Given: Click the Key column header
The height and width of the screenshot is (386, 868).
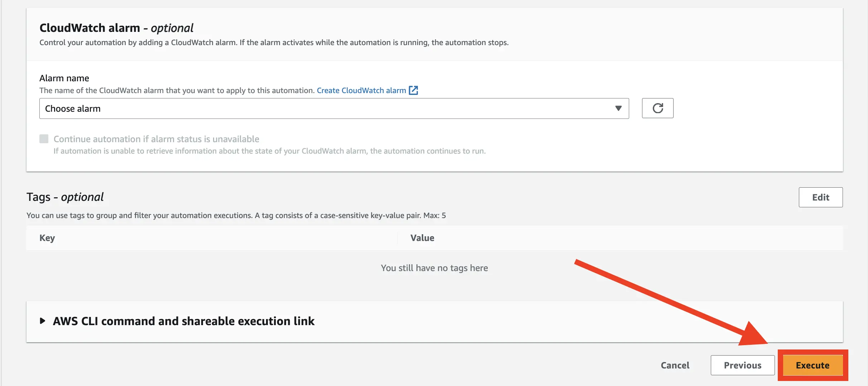Looking at the screenshot, I should click(47, 238).
